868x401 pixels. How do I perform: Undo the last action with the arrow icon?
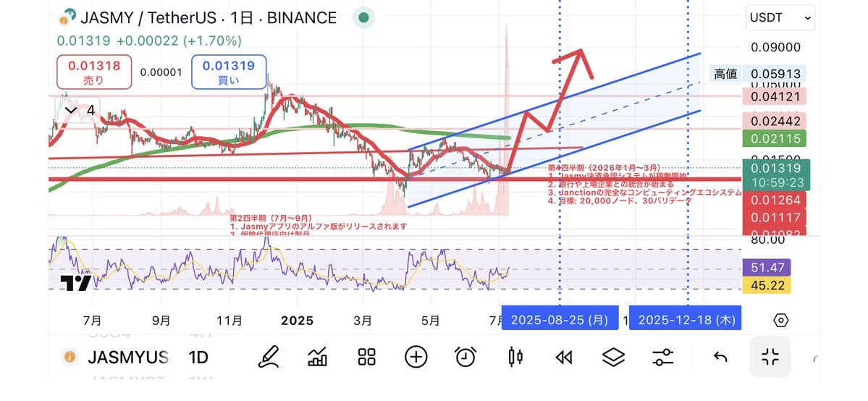tap(720, 358)
